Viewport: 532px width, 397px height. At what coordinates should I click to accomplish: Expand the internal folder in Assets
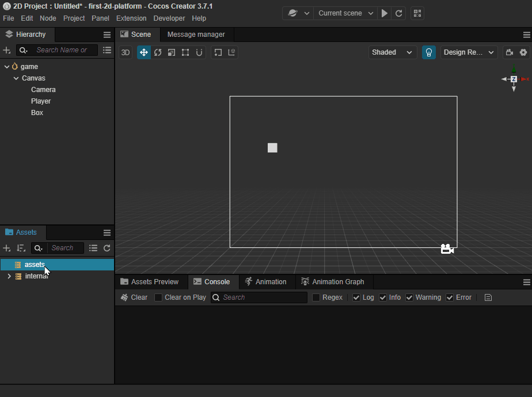point(9,276)
